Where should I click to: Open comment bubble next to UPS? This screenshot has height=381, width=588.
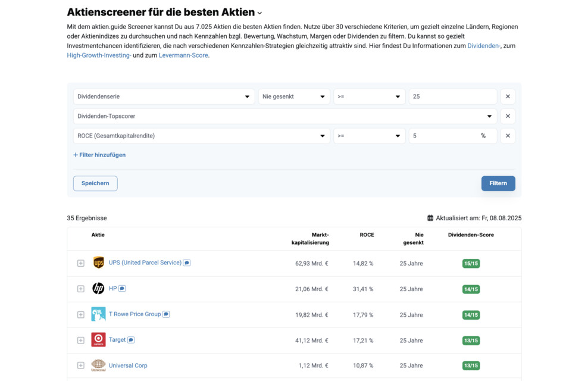click(187, 263)
